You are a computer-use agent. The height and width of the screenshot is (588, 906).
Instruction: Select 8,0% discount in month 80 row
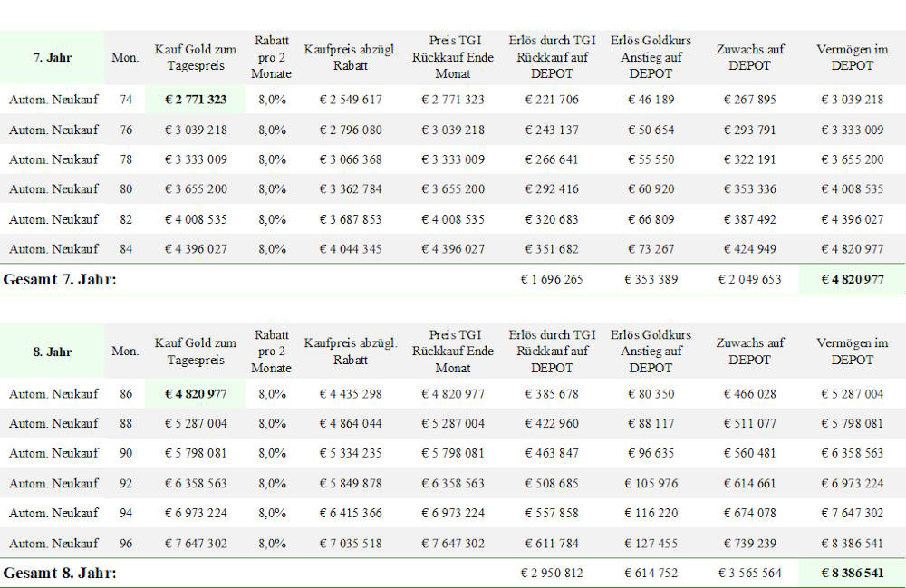pyautogui.click(x=272, y=188)
